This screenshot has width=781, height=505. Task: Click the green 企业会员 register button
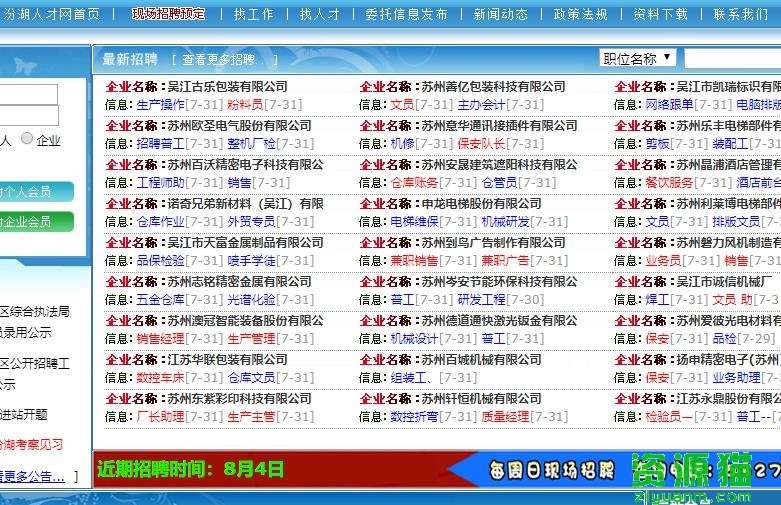[36, 222]
